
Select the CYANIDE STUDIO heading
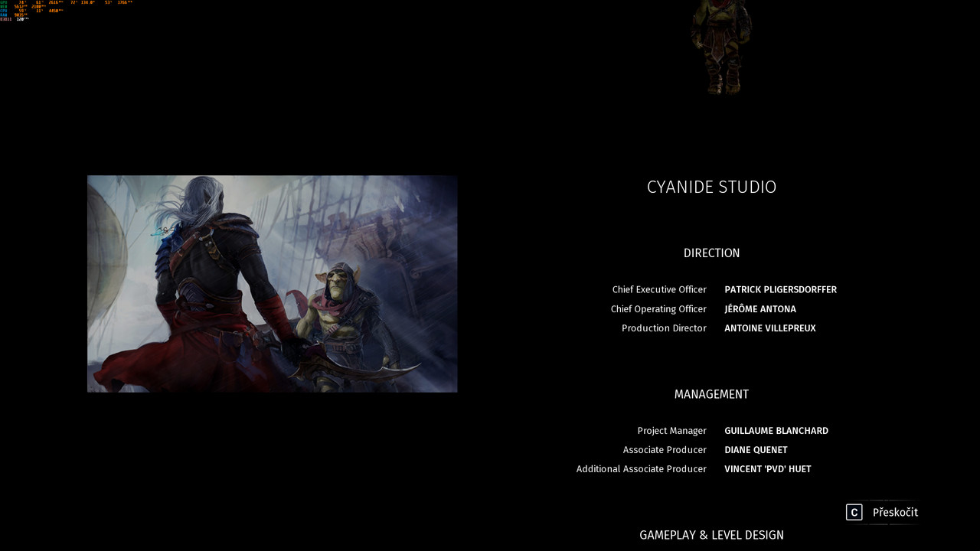tap(712, 187)
